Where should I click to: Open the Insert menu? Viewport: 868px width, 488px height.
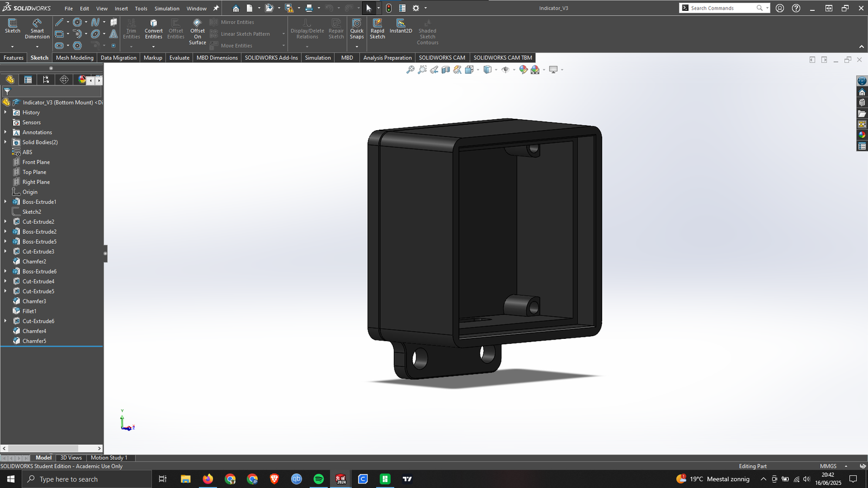[x=121, y=9]
